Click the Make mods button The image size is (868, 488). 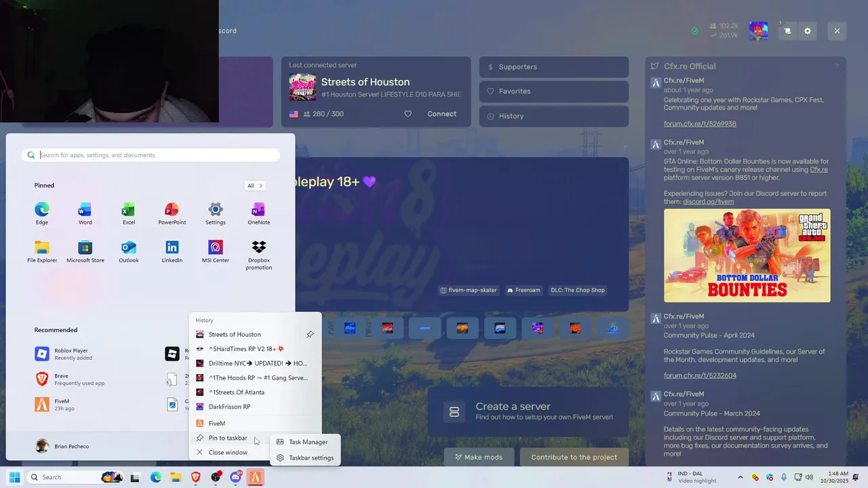pos(479,457)
